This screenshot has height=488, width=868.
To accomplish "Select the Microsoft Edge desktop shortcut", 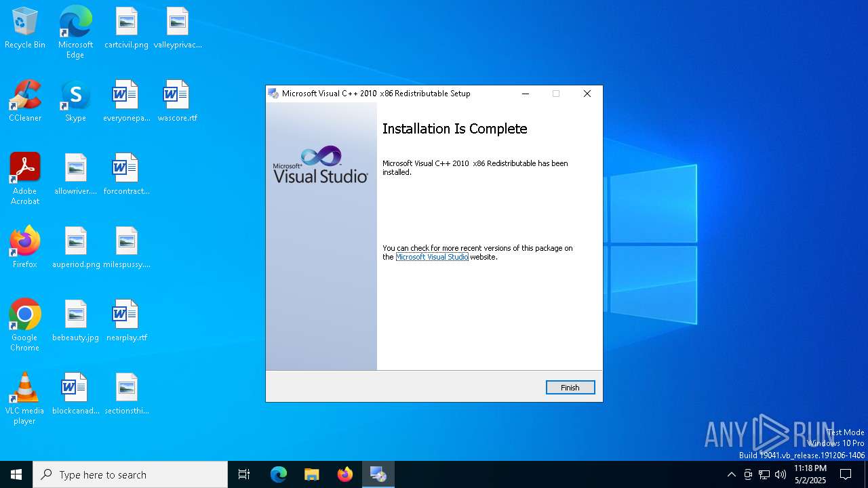I will point(75,33).
